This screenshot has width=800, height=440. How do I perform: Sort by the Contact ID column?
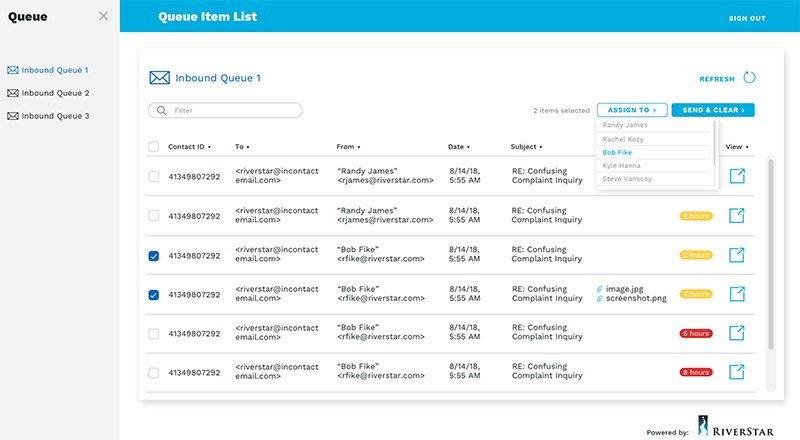[x=189, y=146]
